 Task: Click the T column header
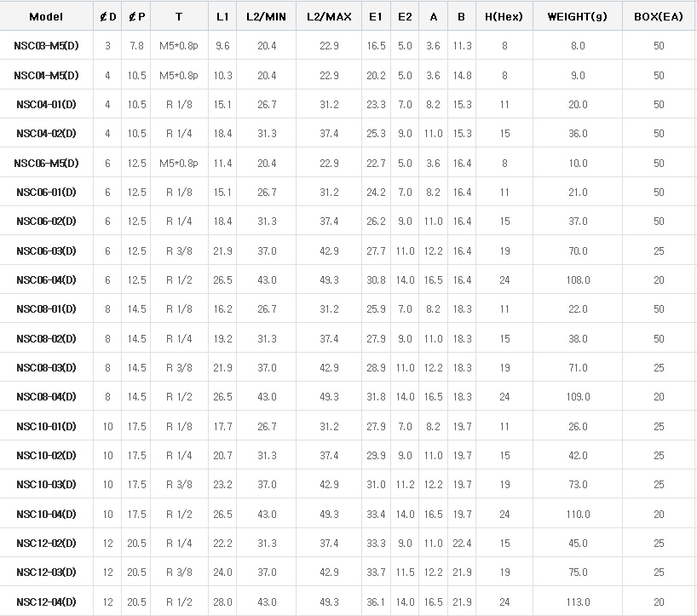178,16
